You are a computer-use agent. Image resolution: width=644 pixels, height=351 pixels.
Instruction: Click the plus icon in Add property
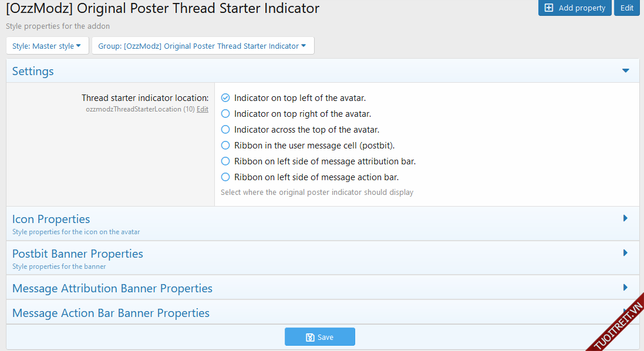click(x=549, y=8)
